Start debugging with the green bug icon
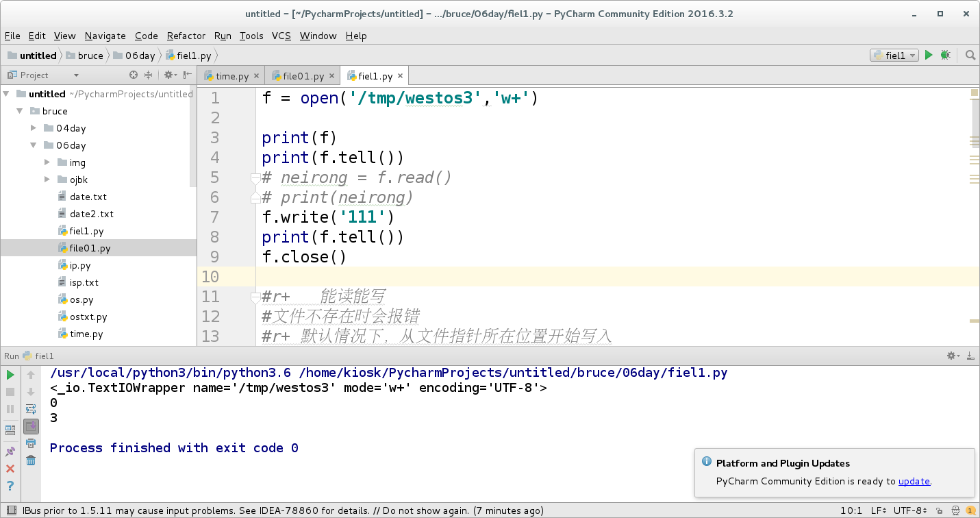980x518 pixels. (946, 56)
